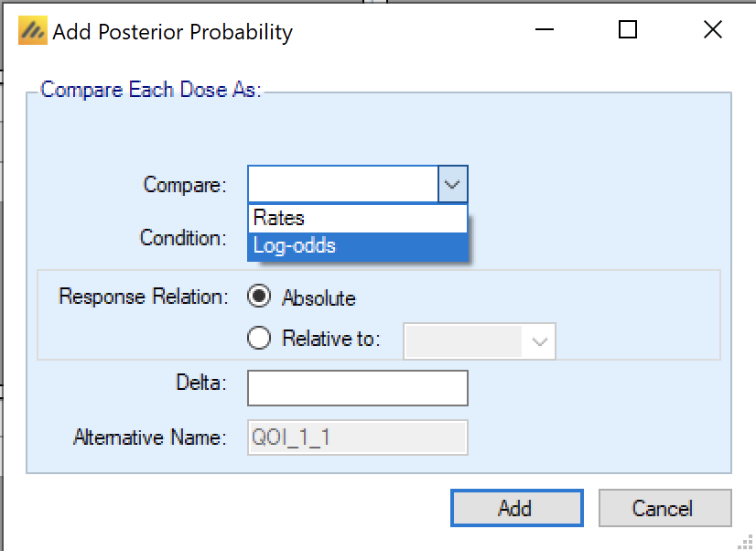Maximize the Add Posterior Probability window
Image resolution: width=756 pixels, height=551 pixels.
627,30
